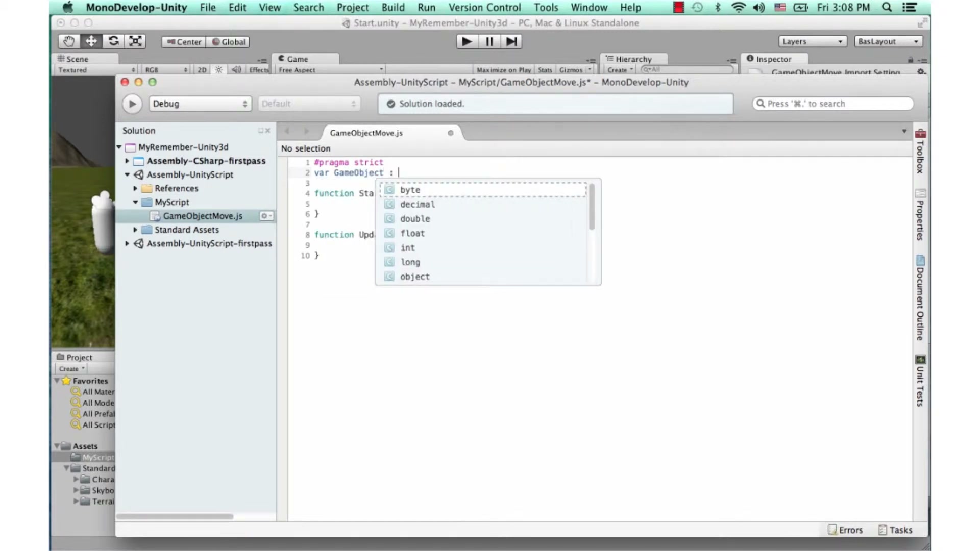Click the solution pad horizontal scrollbar
This screenshot has width=980, height=551.
(175, 516)
